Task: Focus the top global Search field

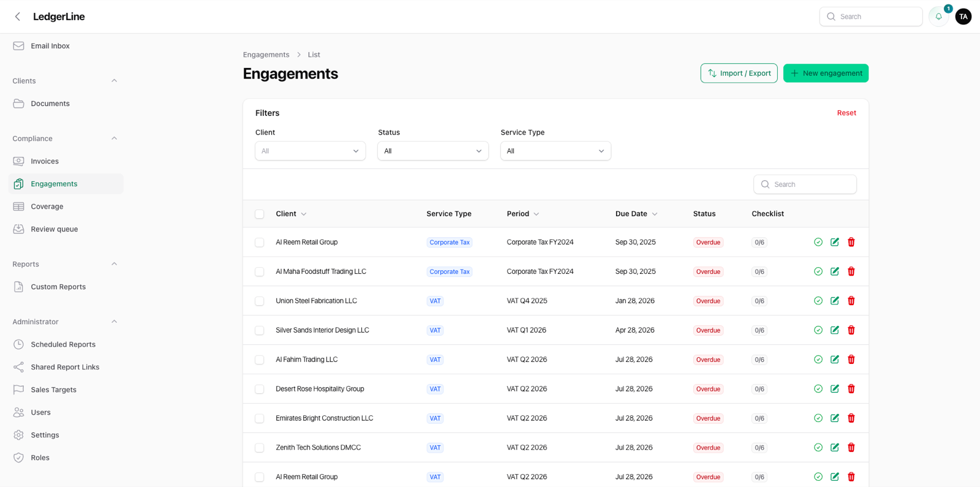Action: tap(871, 17)
